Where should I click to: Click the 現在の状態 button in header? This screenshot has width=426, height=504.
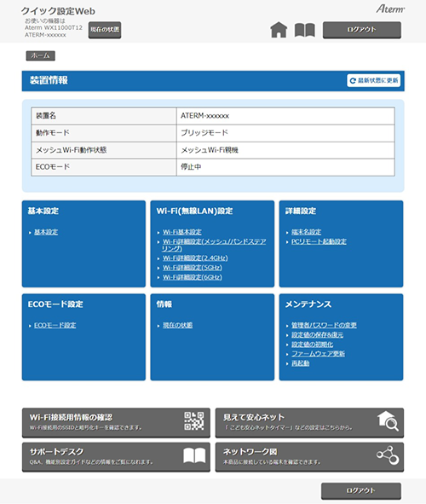(105, 30)
